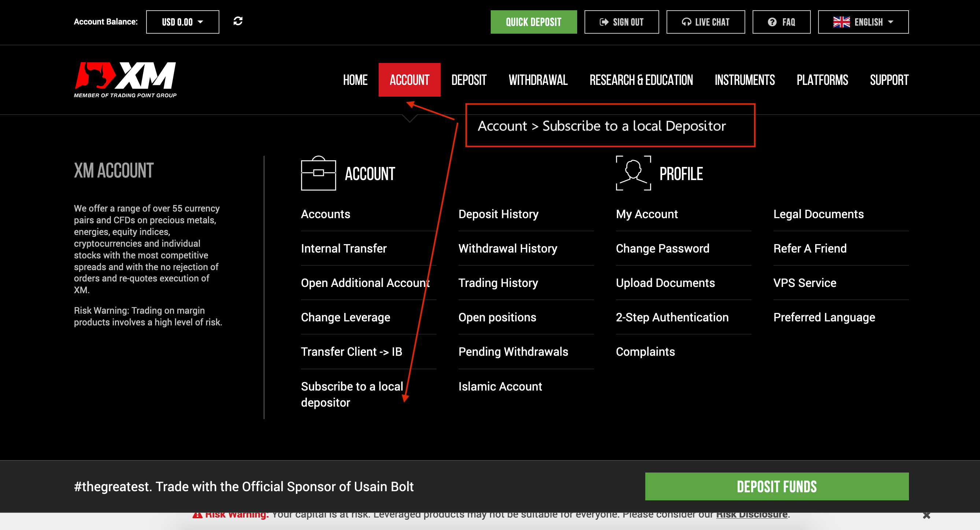This screenshot has height=530, width=980.
Task: Click the Deposit Funds button
Action: point(777,486)
